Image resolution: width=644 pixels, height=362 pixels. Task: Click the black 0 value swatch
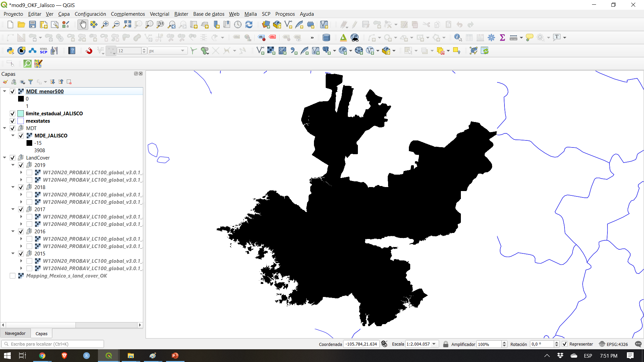tap(21, 99)
